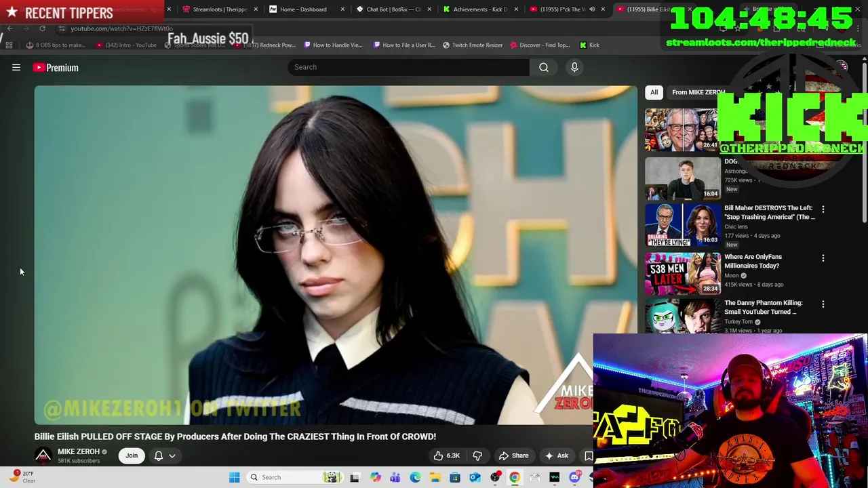Open more options for Danny Phantom Killing video

point(823,304)
